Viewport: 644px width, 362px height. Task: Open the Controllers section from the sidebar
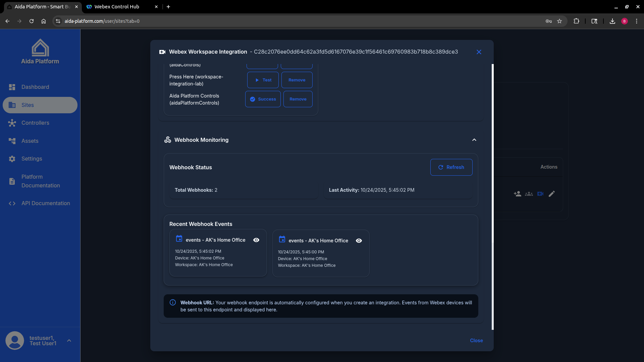coord(12,123)
